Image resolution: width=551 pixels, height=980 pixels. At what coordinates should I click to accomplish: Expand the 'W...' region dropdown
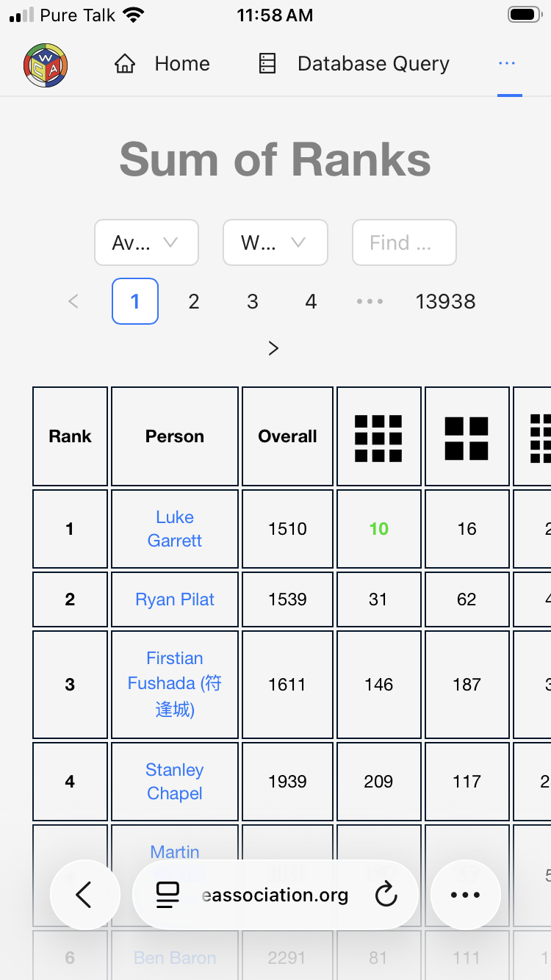click(x=275, y=242)
